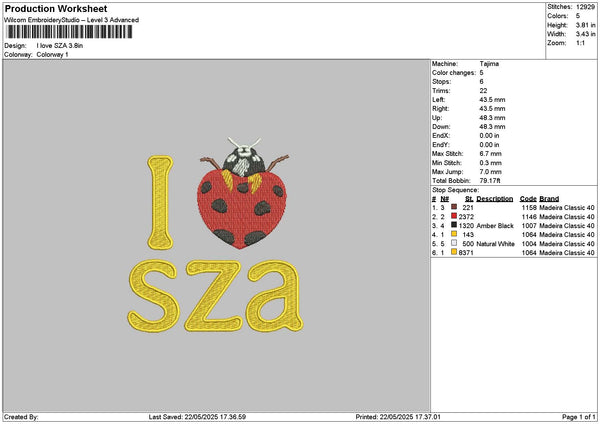Click the 'Brand' column header

[x=549, y=199]
